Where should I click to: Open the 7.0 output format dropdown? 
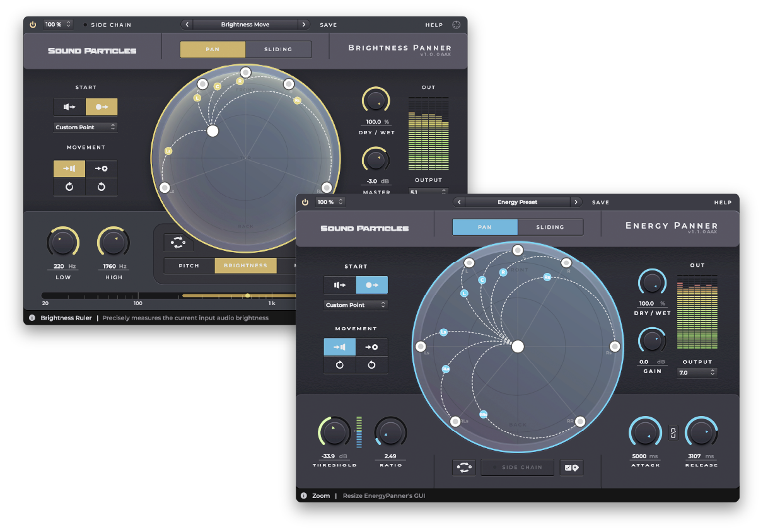[697, 373]
